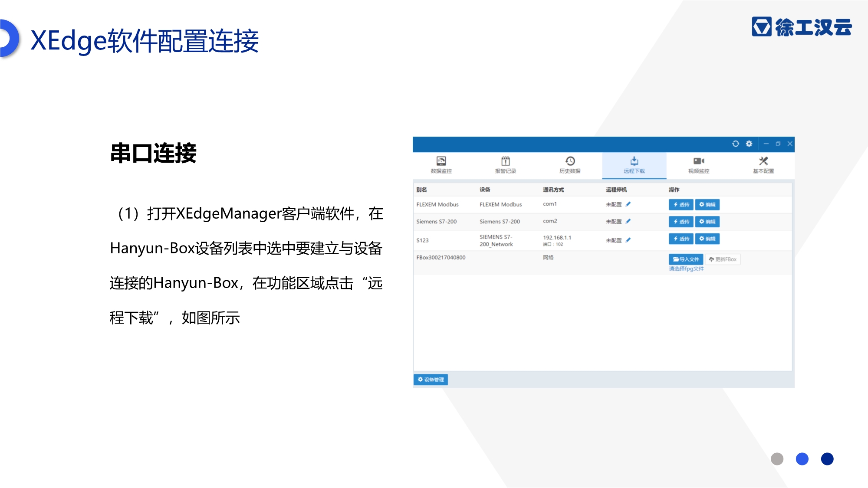This screenshot has height=488, width=868.
Task: Click the 远程停机 column header
Action: 616,190
